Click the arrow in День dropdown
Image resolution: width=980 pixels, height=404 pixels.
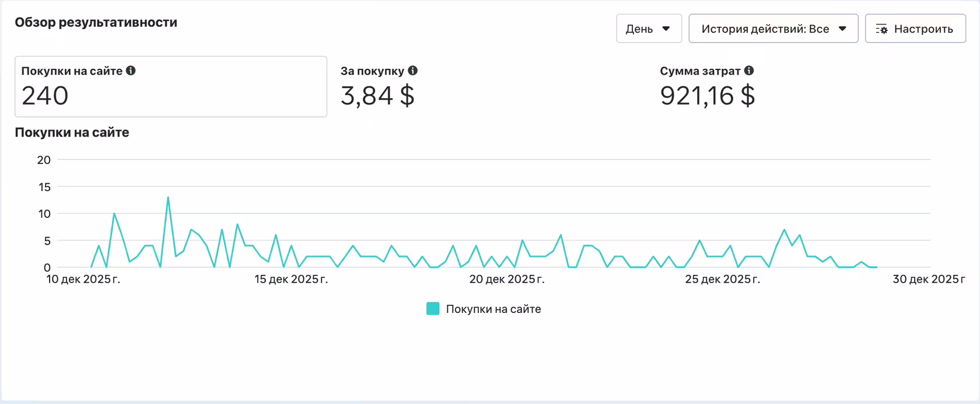pos(666,29)
